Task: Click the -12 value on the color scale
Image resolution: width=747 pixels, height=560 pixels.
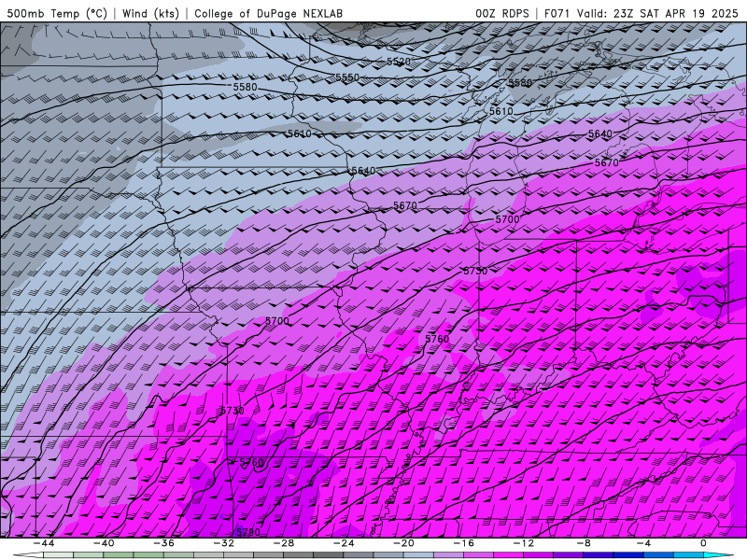Action: coord(524,543)
